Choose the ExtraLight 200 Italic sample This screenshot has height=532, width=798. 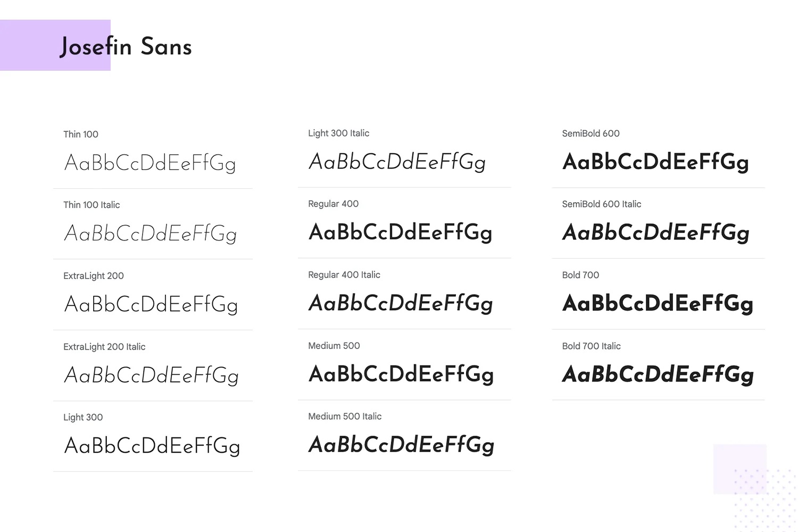coord(152,376)
